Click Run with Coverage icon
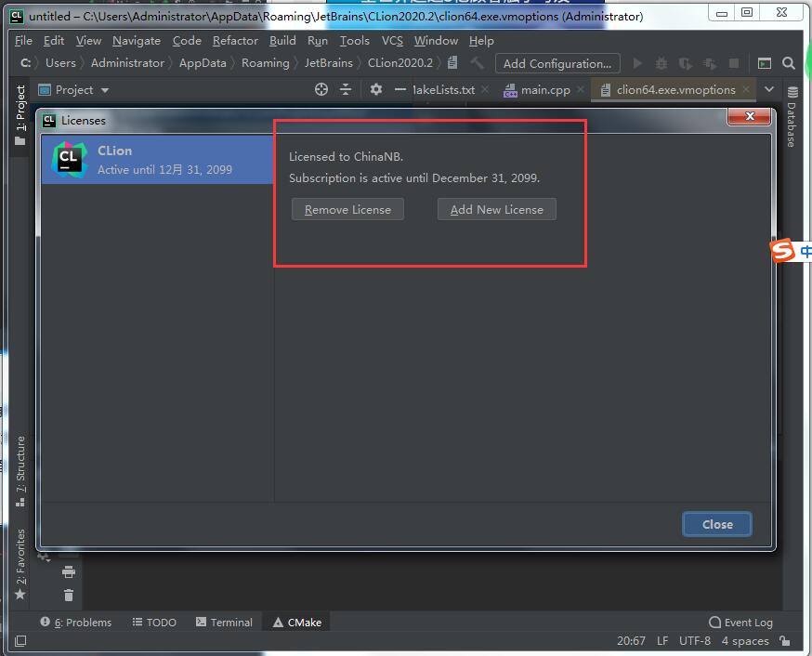Image resolution: width=812 pixels, height=656 pixels. pyautogui.click(x=685, y=63)
